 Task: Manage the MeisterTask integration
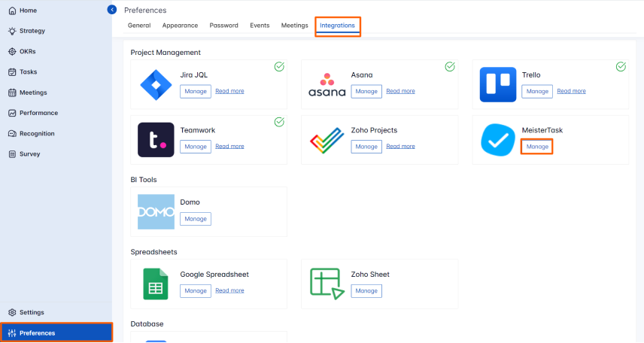(537, 147)
